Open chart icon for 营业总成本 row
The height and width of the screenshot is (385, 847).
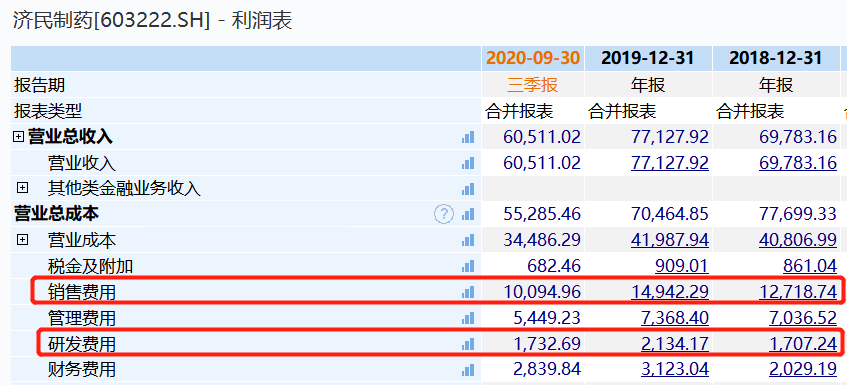click(468, 214)
